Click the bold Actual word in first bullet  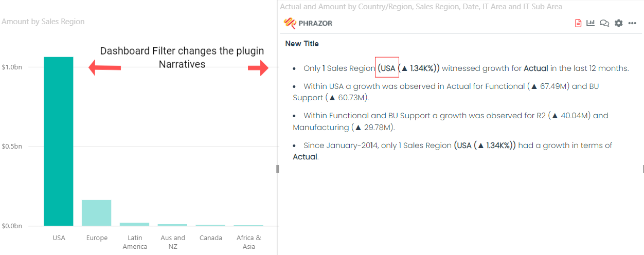click(x=536, y=68)
